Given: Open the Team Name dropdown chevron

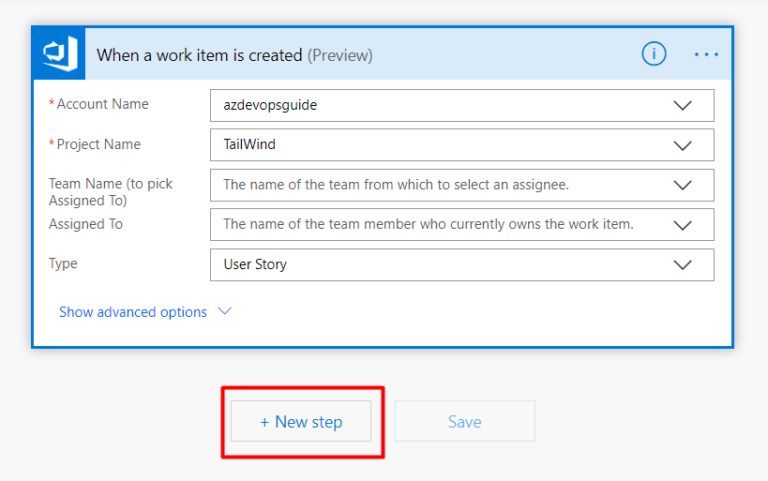Looking at the screenshot, I should coord(683,185).
